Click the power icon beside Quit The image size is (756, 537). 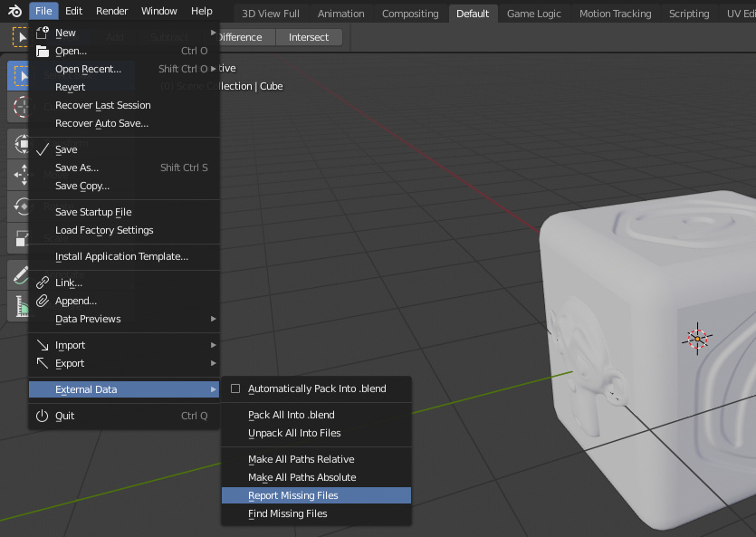click(42, 416)
